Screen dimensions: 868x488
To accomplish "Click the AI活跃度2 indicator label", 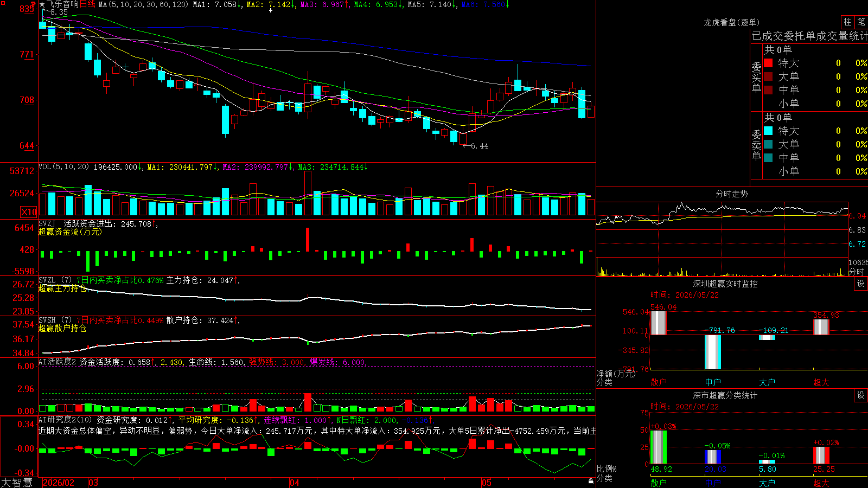I will pos(58,362).
